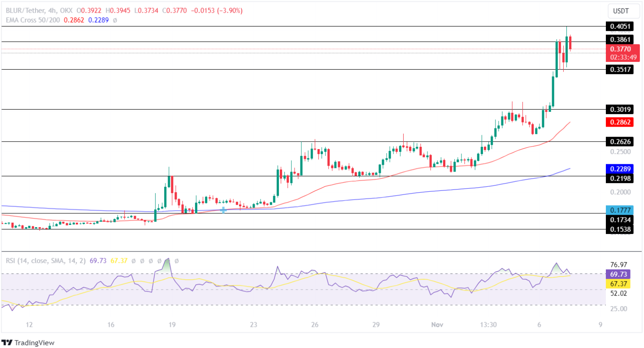Select the EMA Cross 50/200 legend title

(x=34, y=20)
